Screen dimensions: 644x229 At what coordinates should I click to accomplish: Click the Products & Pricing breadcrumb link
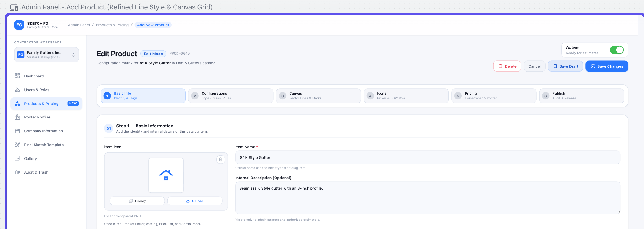pyautogui.click(x=112, y=25)
